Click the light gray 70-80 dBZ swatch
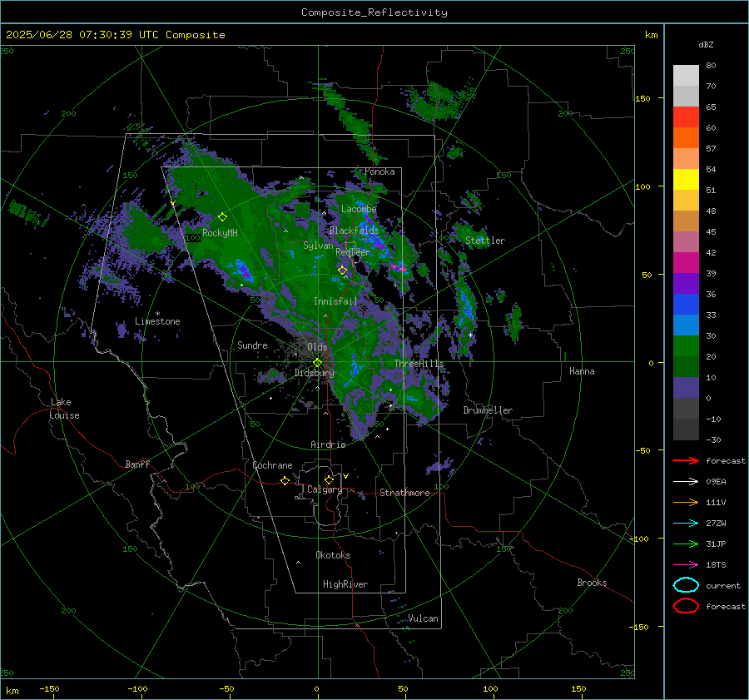 tap(686, 76)
